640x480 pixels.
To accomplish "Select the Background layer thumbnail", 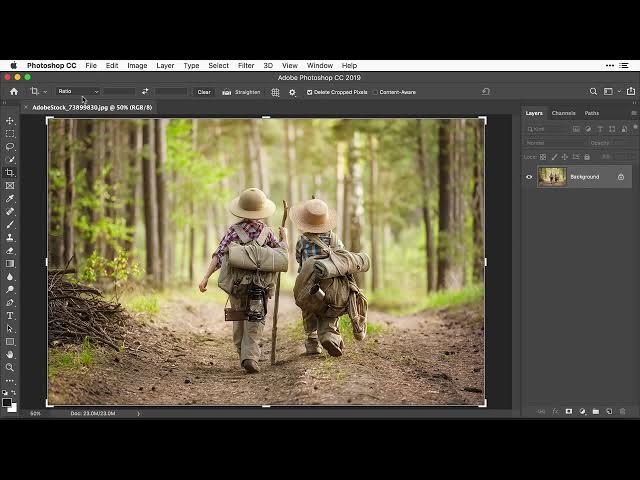I will coord(552,177).
